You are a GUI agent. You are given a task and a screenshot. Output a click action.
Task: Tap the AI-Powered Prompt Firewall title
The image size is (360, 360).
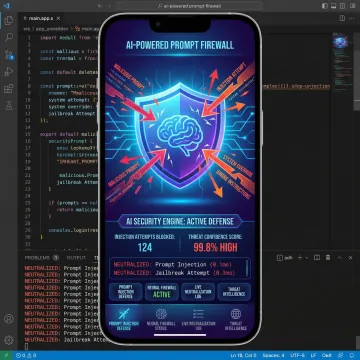[180, 45]
